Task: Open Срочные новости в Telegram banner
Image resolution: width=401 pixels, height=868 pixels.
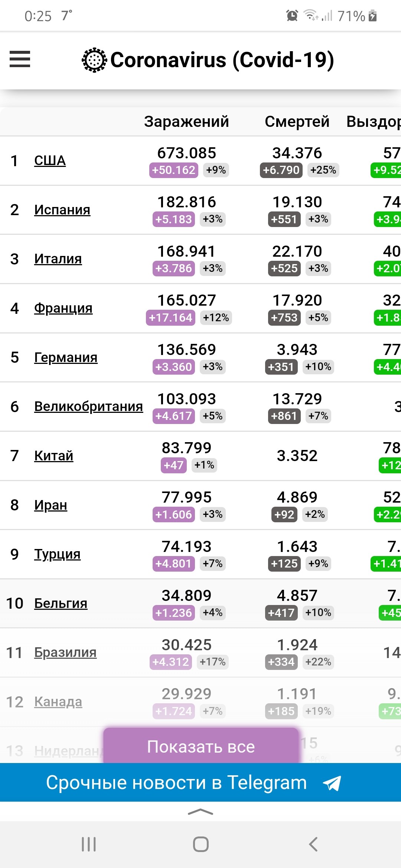Action: point(176,783)
